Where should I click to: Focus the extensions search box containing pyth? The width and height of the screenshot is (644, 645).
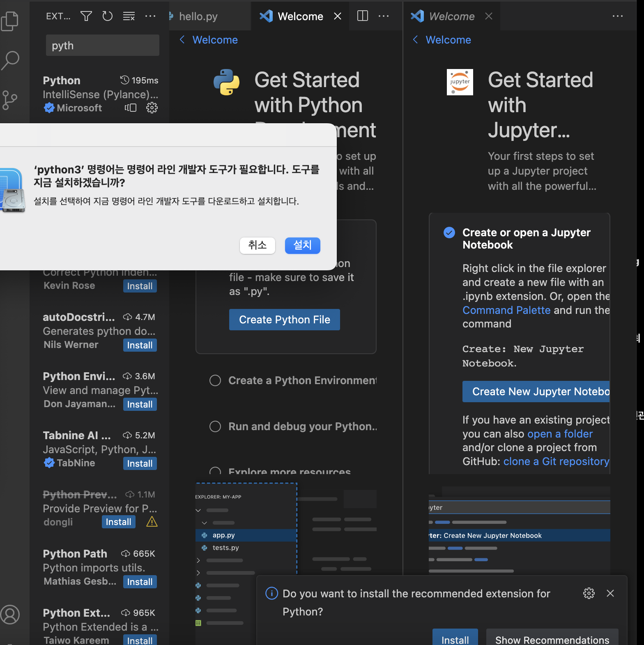point(103,45)
